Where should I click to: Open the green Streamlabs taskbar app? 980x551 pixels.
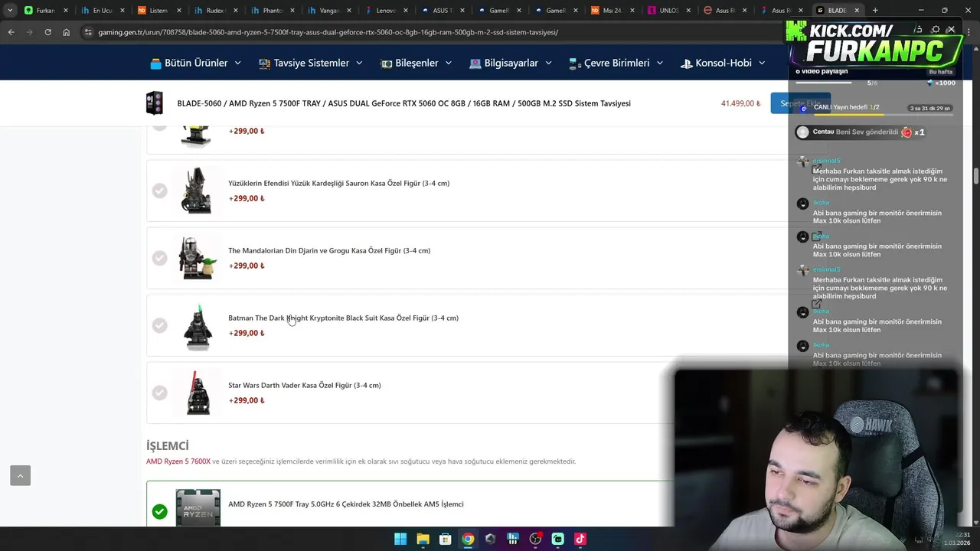557,539
